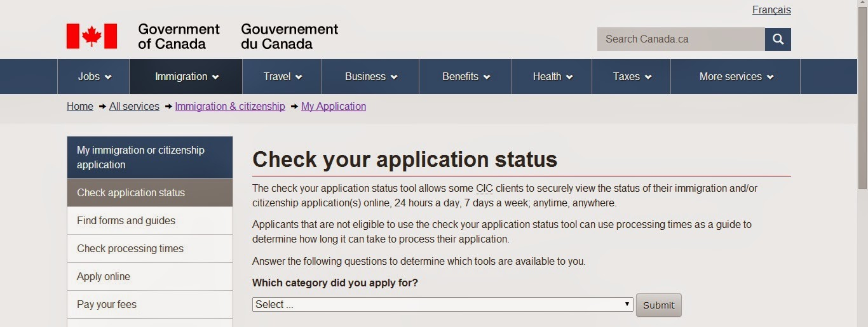Select Apply online sidebar item

tap(150, 277)
